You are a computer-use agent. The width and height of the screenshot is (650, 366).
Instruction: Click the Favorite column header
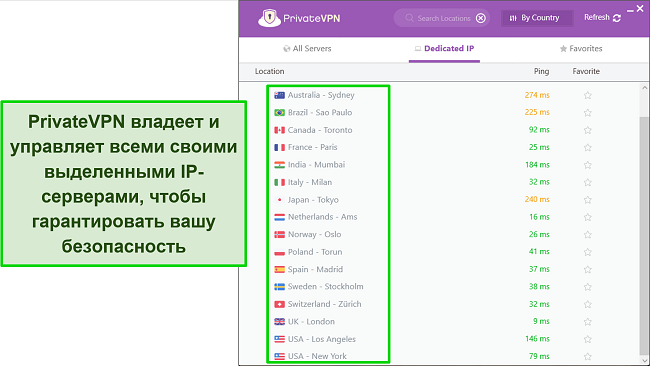pos(586,71)
